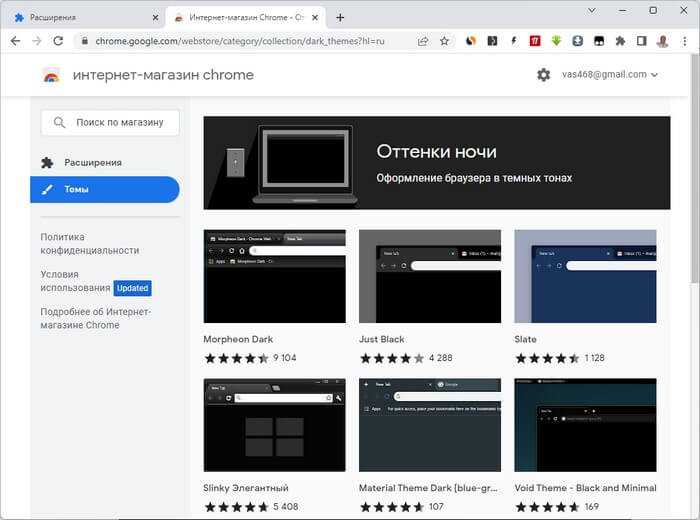The height and width of the screenshot is (520, 700).
Task: Open a new tab with the plus button
Action: (x=340, y=17)
